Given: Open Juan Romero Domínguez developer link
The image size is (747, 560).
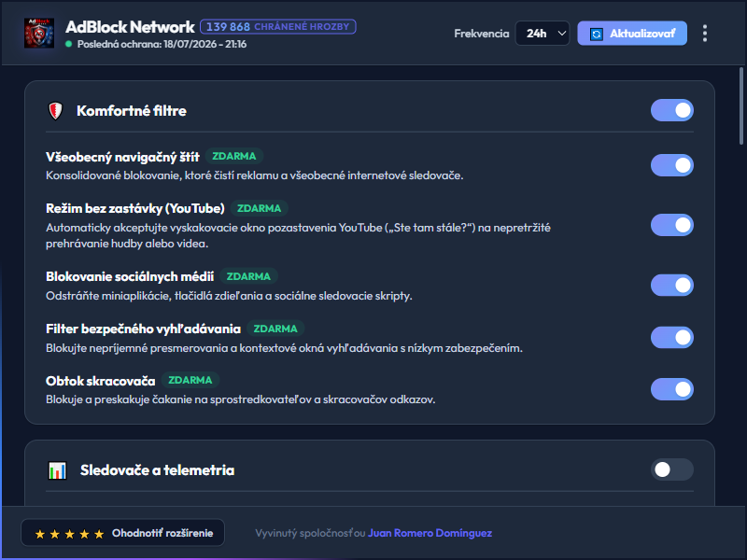Looking at the screenshot, I should click(430, 533).
